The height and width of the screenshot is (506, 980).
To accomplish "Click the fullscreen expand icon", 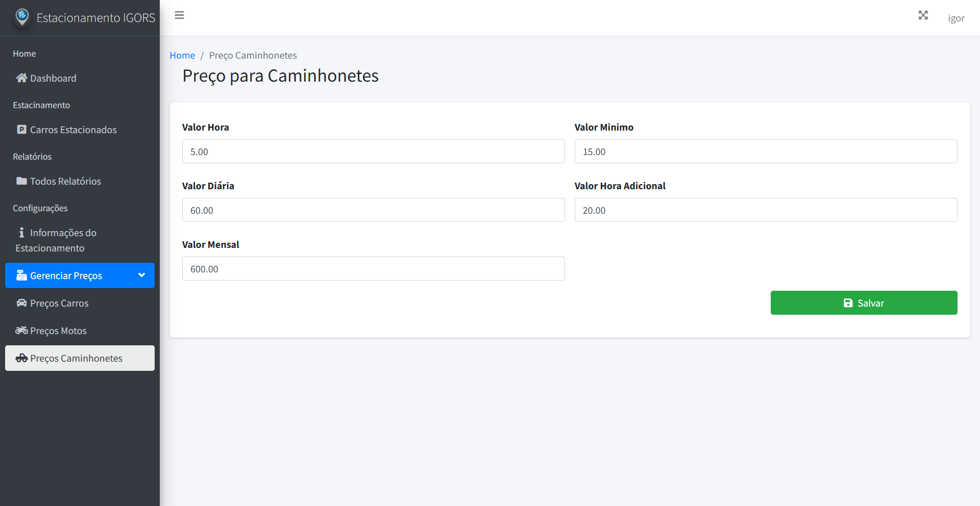I will [923, 15].
